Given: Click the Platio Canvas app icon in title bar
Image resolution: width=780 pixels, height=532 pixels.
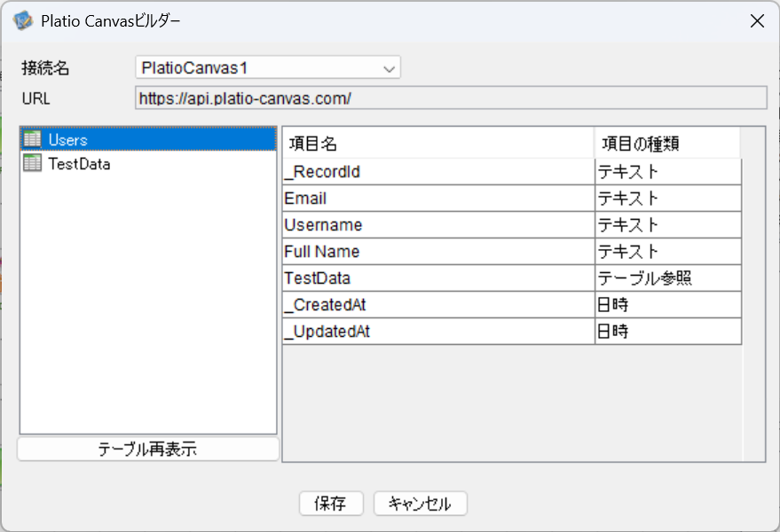Looking at the screenshot, I should coord(23,21).
